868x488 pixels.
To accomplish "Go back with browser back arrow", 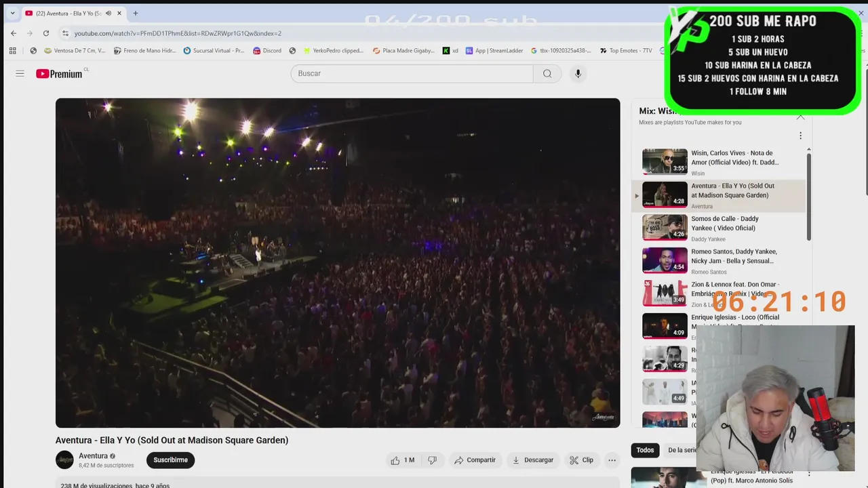I will 14,33.
